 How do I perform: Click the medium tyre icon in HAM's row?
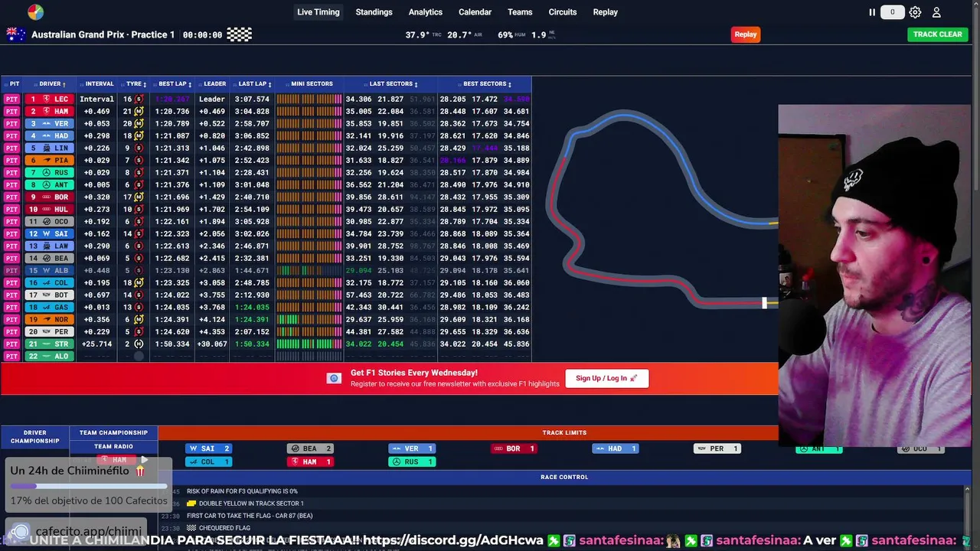139,112
